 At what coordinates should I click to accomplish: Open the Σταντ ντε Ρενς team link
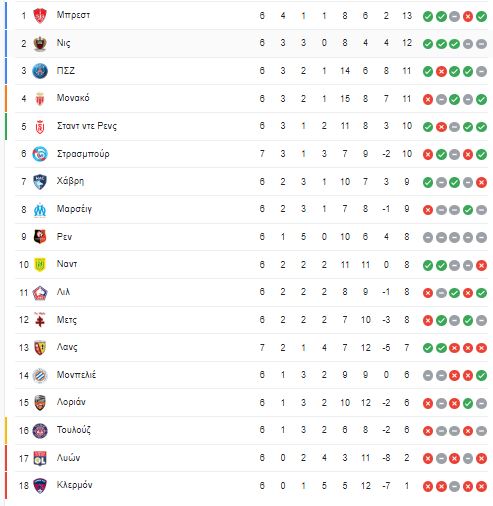tap(87, 126)
